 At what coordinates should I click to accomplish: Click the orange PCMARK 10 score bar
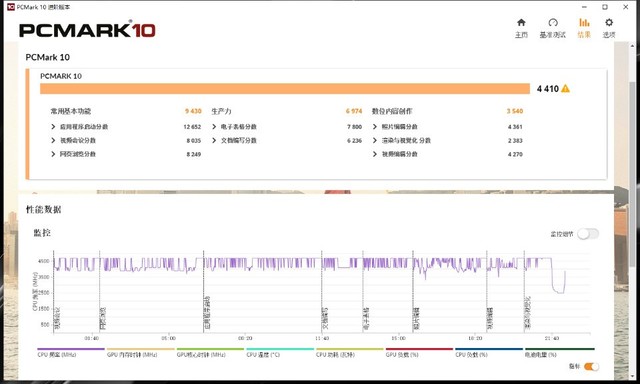tap(284, 89)
